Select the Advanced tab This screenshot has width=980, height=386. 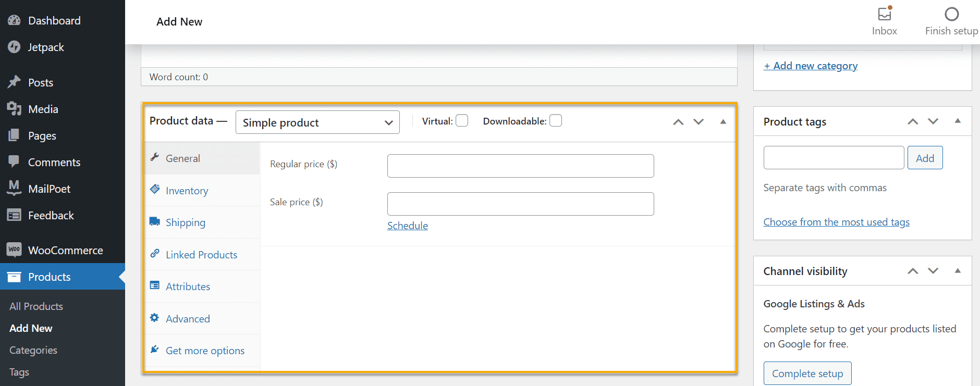tap(202, 319)
